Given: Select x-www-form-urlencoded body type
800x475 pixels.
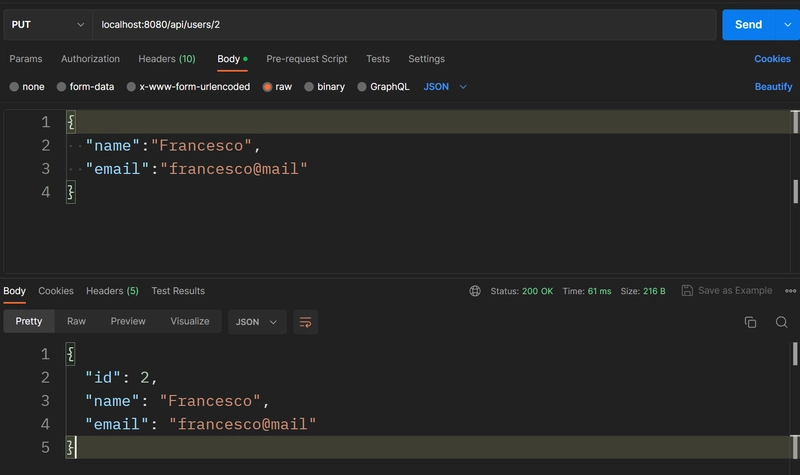Looking at the screenshot, I should click(x=188, y=87).
